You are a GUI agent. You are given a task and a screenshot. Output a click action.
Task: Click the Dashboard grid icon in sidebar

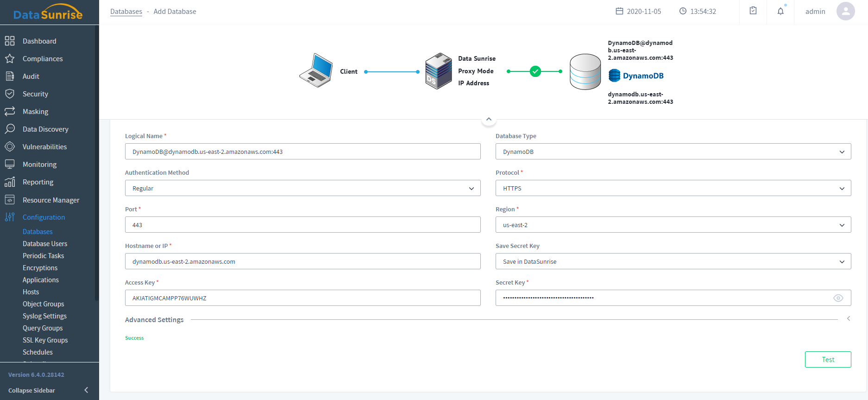click(10, 41)
